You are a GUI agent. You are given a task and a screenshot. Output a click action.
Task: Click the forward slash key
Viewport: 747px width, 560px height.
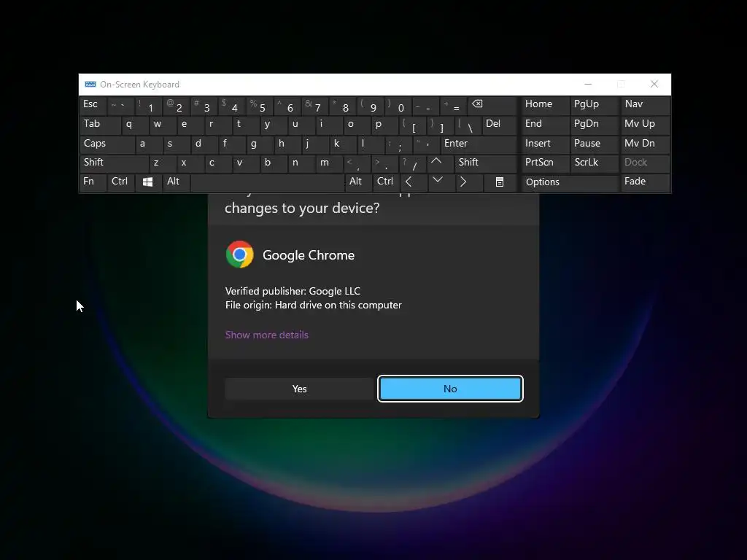point(414,166)
